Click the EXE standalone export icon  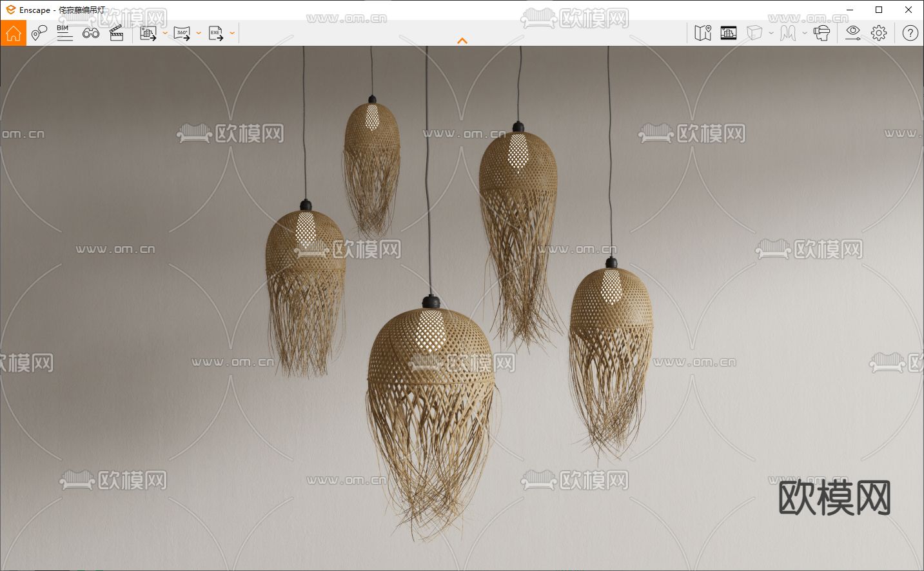pyautogui.click(x=216, y=33)
